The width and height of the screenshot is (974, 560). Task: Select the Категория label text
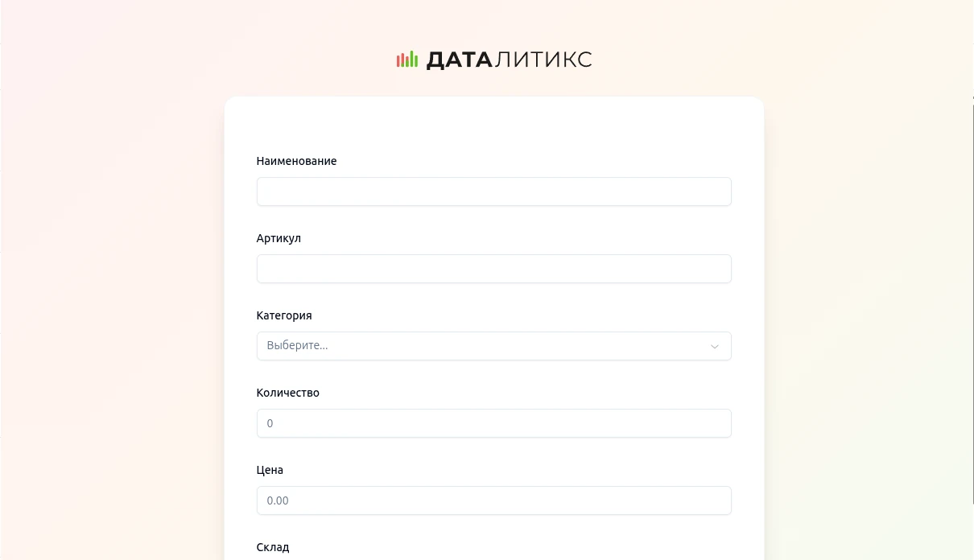284,315
